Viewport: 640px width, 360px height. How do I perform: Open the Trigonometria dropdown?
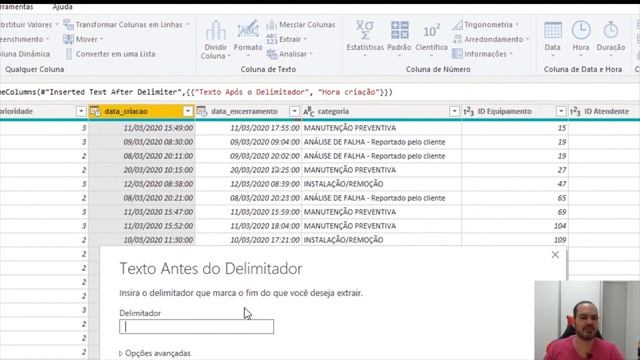[486, 25]
